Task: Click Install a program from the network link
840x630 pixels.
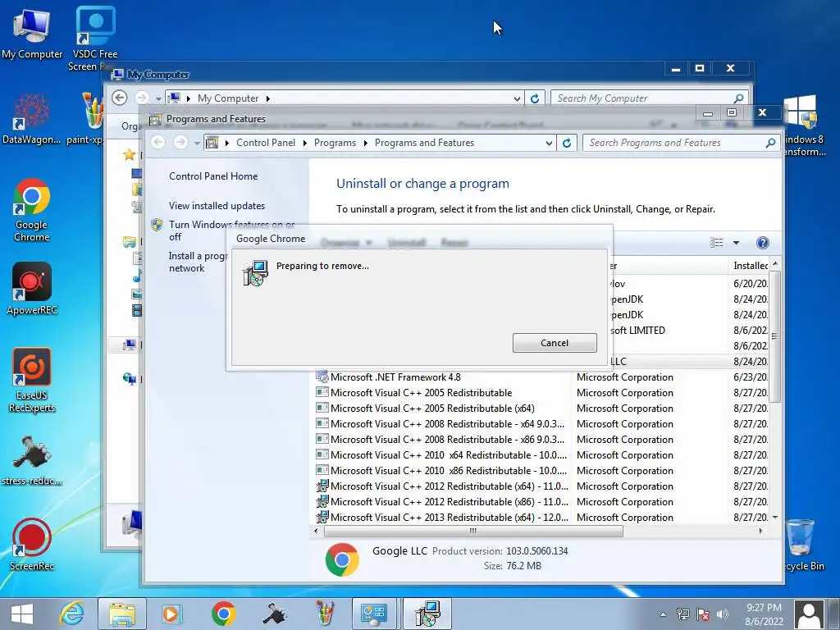Action: pos(199,262)
